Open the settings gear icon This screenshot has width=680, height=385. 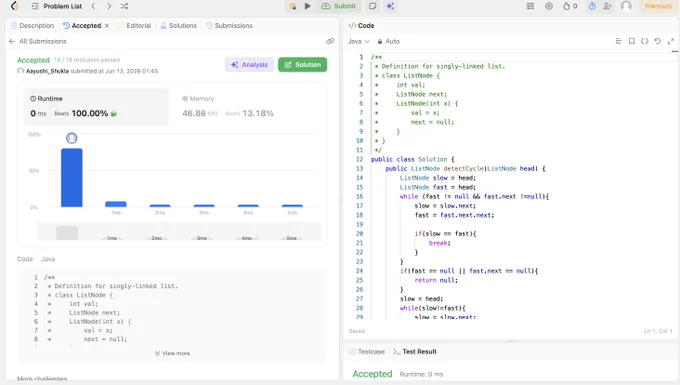(x=549, y=6)
